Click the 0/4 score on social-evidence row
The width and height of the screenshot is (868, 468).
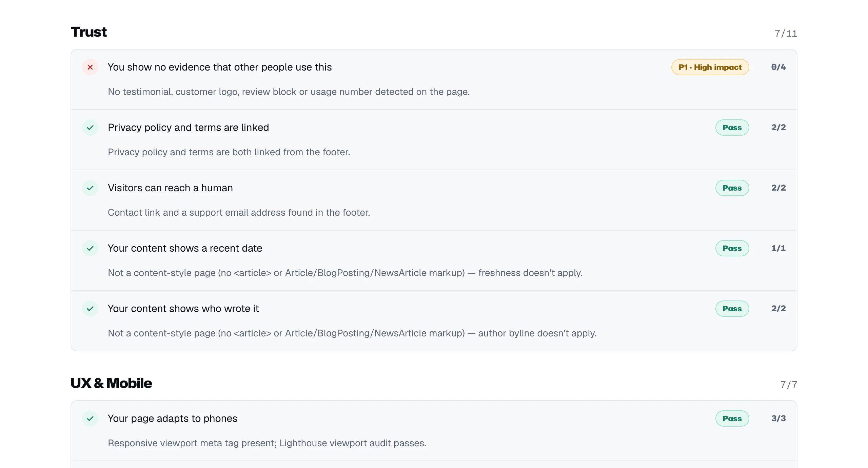tap(778, 67)
